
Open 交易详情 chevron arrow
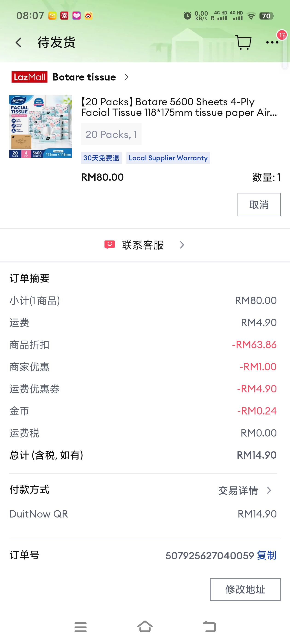pos(269,490)
